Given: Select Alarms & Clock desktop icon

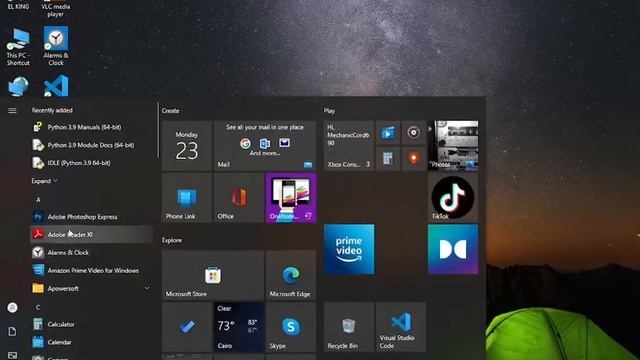Looking at the screenshot, I should [56, 46].
